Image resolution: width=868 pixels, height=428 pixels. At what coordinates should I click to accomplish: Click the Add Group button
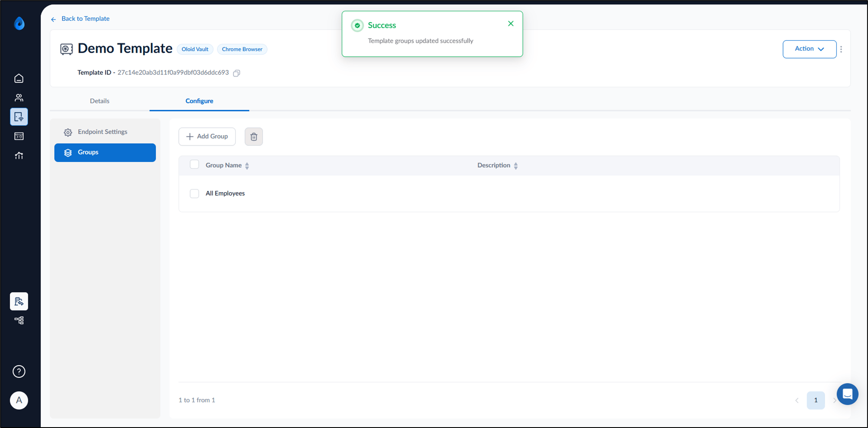(x=207, y=137)
